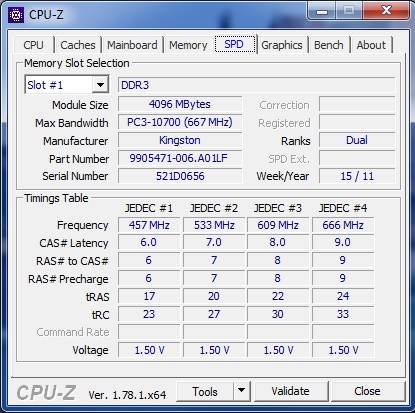Select the SPD tab
The width and height of the screenshot is (415, 413).
click(234, 44)
